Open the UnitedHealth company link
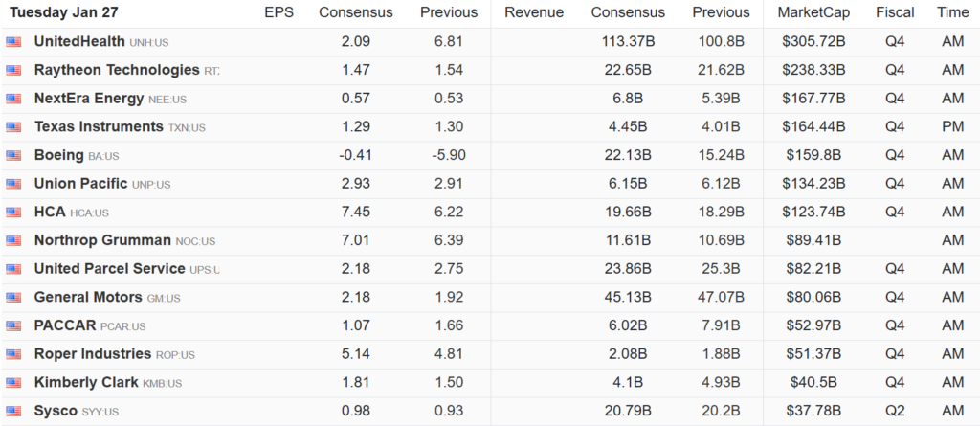Image resolution: width=980 pixels, height=426 pixels. 79,42
